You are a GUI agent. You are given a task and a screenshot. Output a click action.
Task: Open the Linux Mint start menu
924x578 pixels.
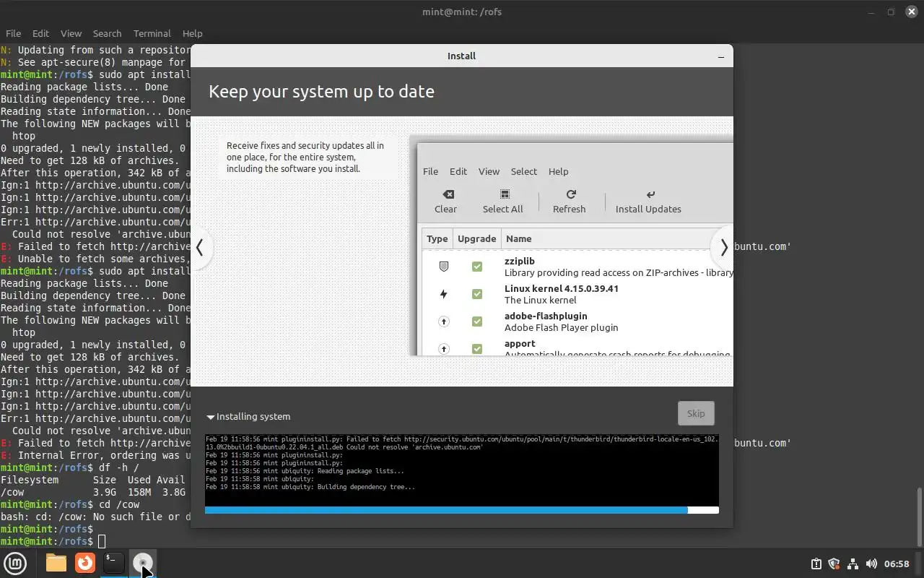point(15,563)
